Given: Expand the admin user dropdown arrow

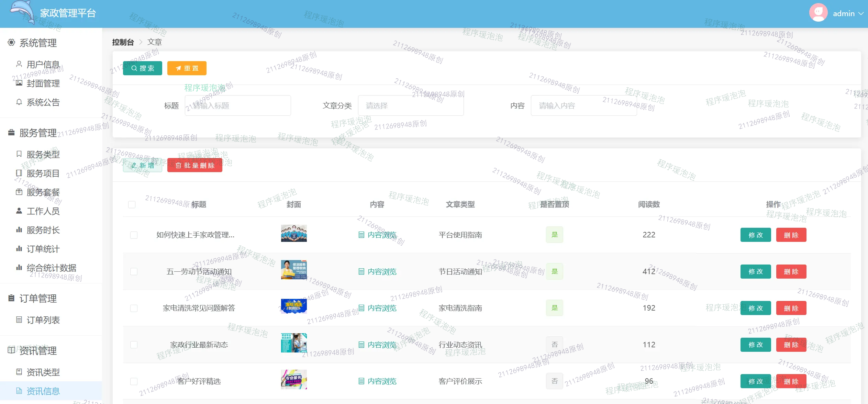Looking at the screenshot, I should click(x=860, y=13).
